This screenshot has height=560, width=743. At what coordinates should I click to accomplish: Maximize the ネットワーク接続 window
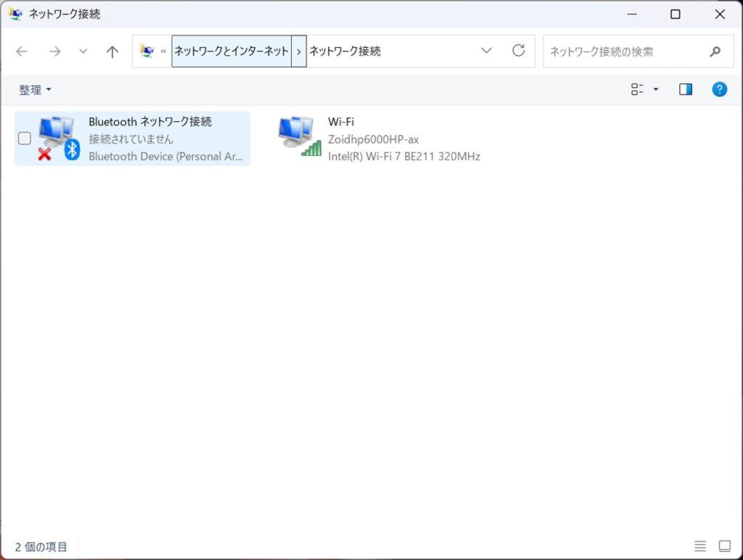(x=676, y=15)
